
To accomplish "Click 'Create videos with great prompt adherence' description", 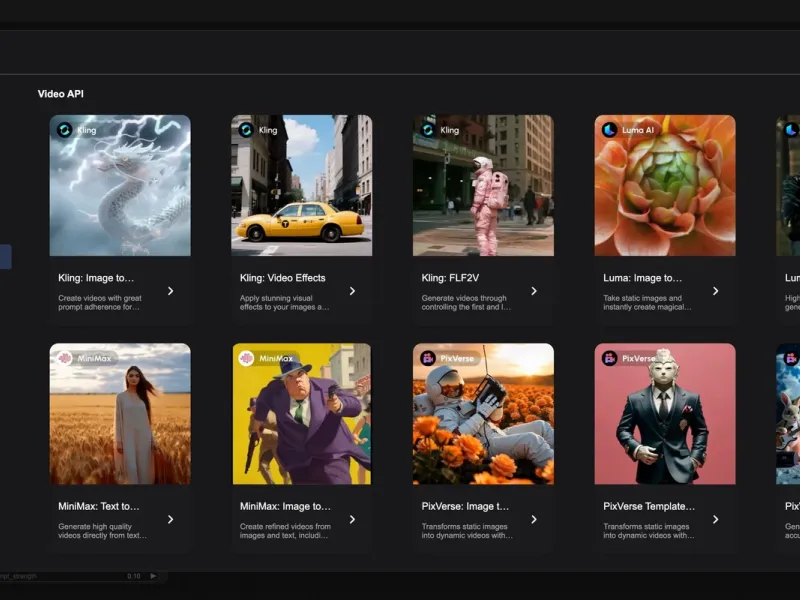I will coord(100,303).
